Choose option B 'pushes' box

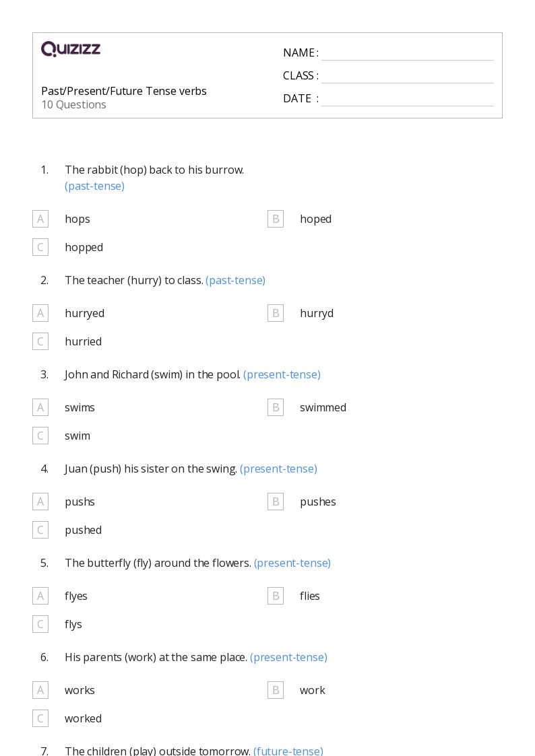tap(276, 502)
